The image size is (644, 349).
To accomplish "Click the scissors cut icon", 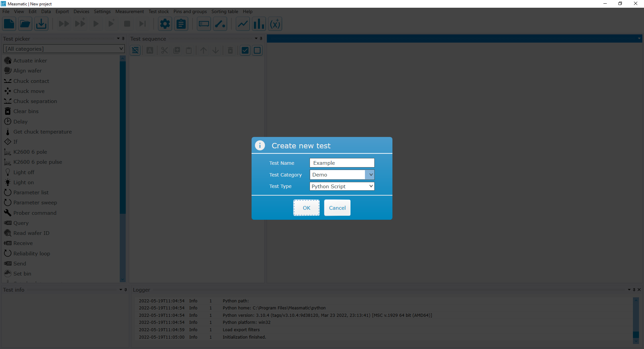I will point(164,50).
